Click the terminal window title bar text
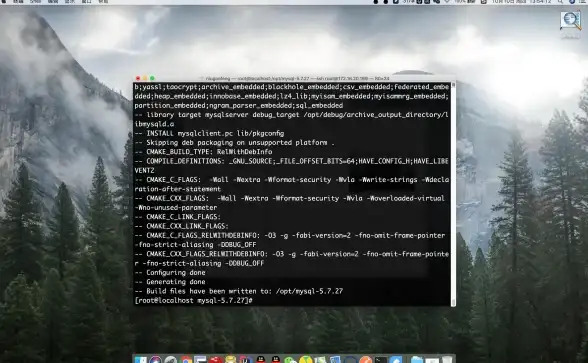 [297, 78]
